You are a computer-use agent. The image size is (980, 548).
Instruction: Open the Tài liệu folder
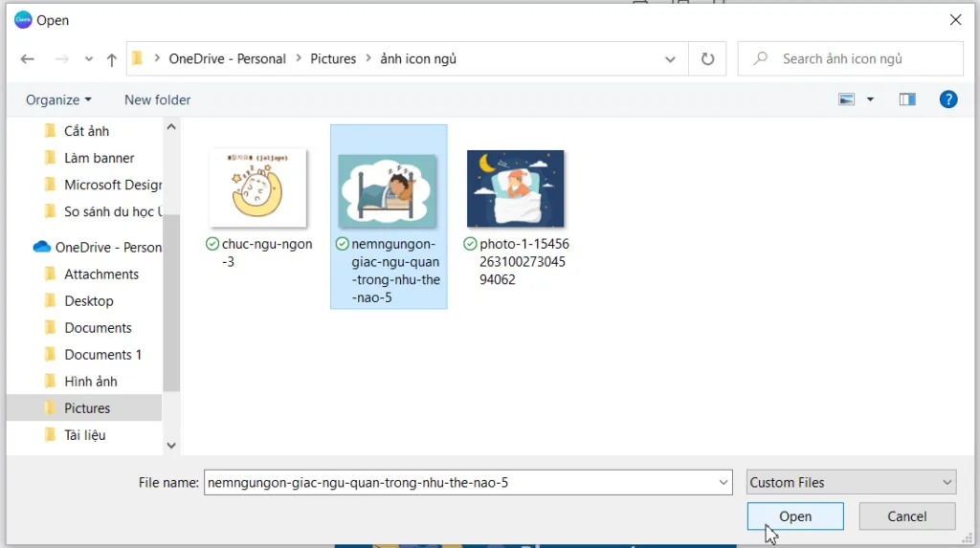point(84,435)
